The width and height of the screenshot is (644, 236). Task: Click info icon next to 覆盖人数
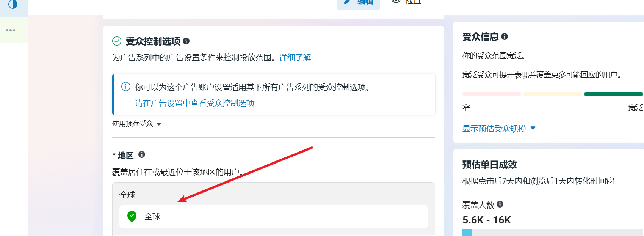click(500, 204)
